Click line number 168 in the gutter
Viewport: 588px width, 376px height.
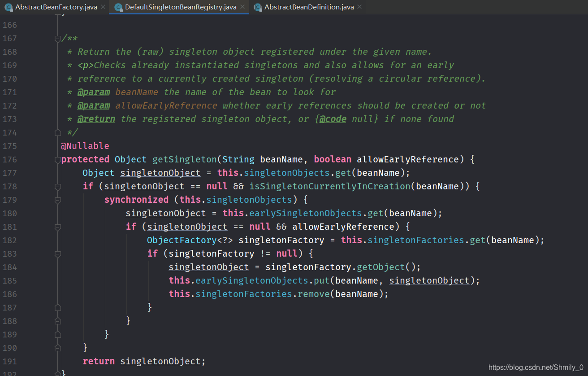[9, 52]
